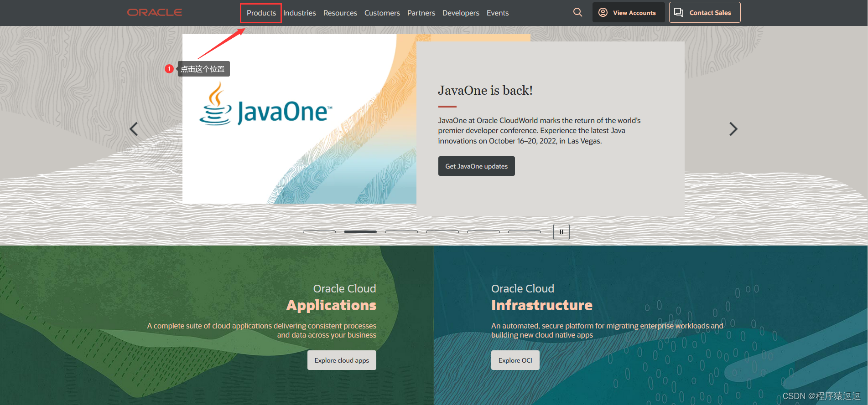Select the fourth carousel slide indicator

(x=442, y=232)
